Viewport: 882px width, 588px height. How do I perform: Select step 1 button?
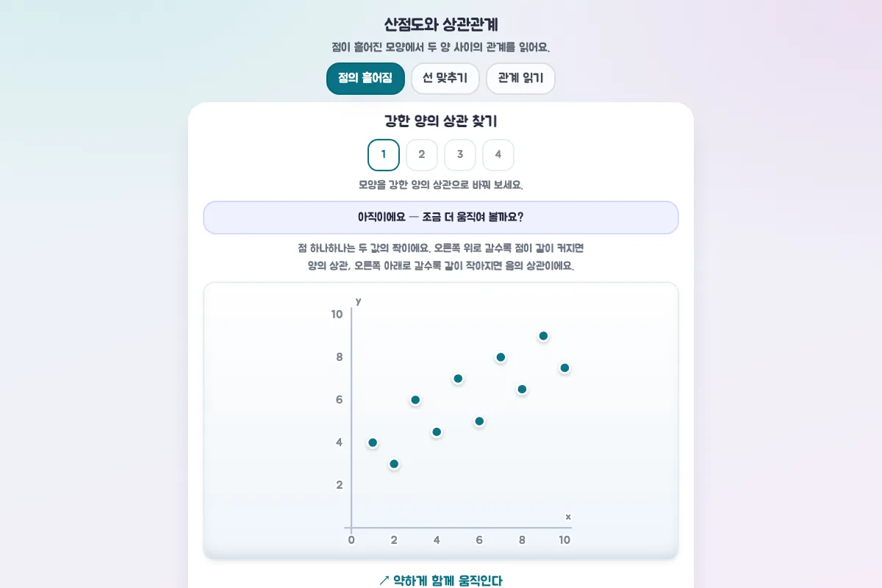point(384,155)
